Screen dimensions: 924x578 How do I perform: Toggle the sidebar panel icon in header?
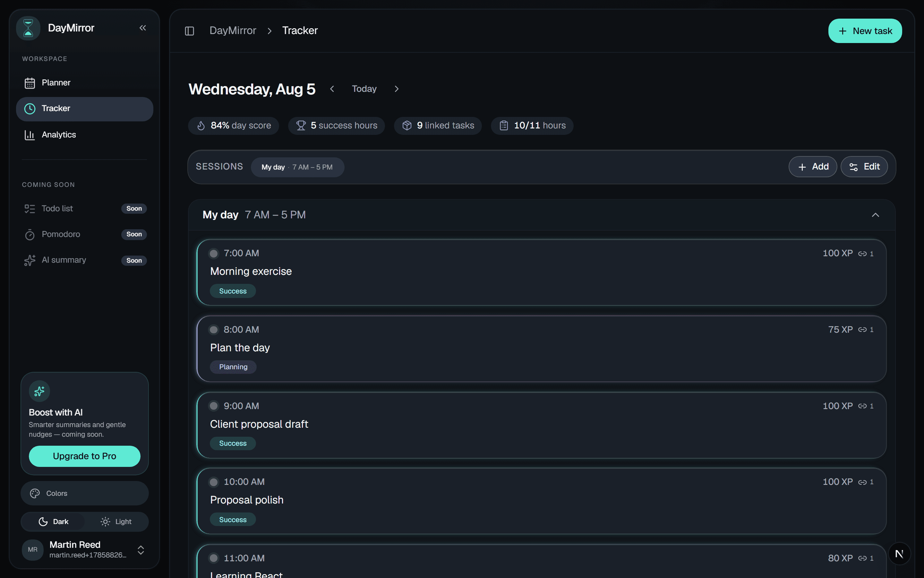coord(189,31)
